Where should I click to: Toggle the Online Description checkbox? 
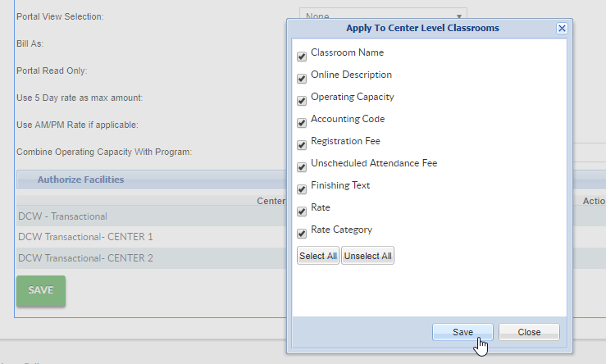[x=302, y=79]
